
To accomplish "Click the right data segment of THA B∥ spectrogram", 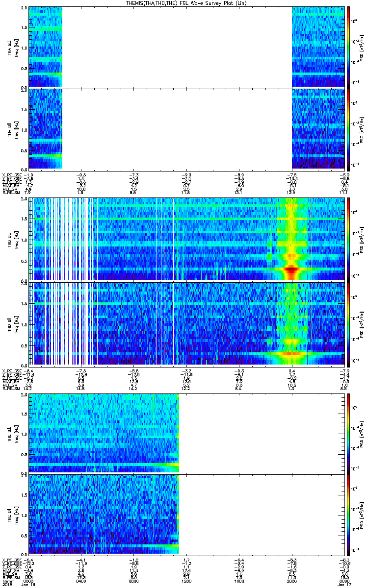I will [x=319, y=128].
